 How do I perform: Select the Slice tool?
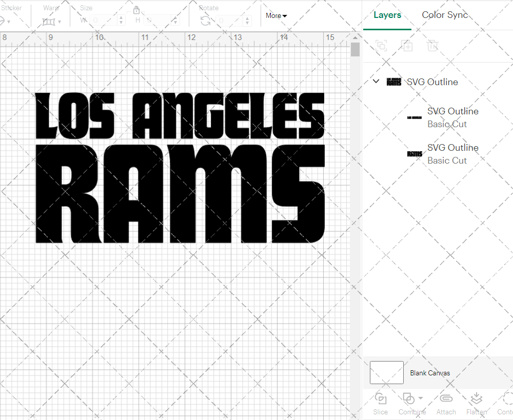click(x=380, y=403)
